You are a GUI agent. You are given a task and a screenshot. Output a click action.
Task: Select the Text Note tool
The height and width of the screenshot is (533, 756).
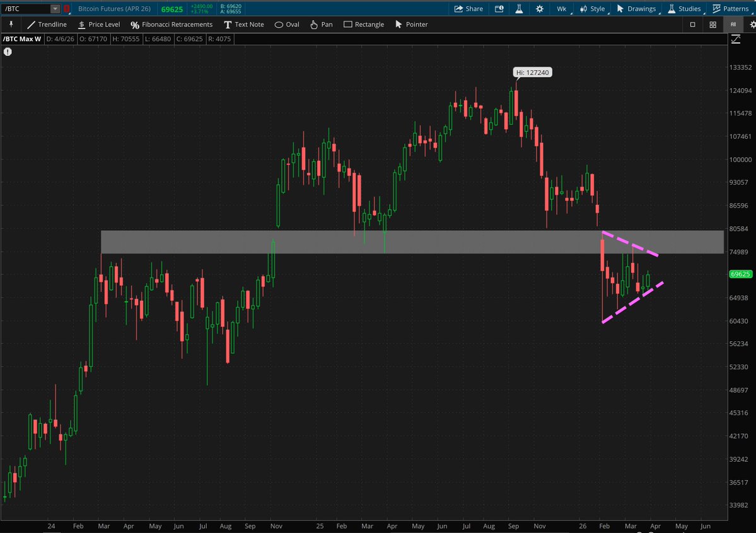(x=244, y=25)
